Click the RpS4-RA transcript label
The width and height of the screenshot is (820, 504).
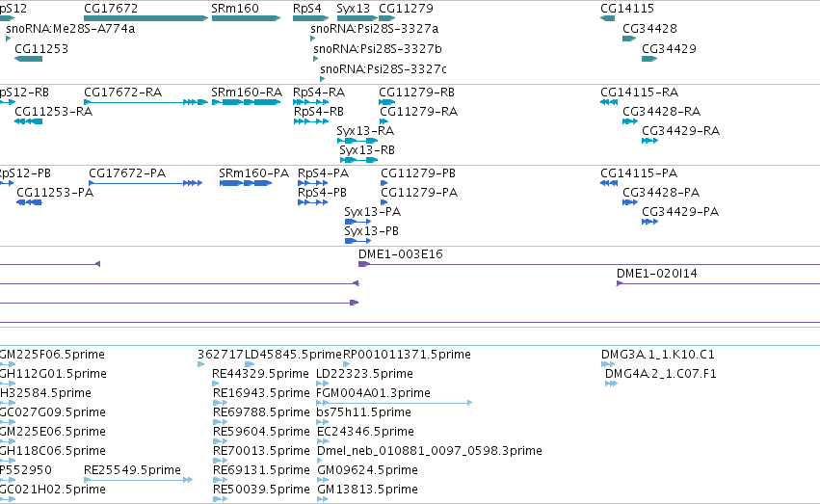click(x=319, y=92)
